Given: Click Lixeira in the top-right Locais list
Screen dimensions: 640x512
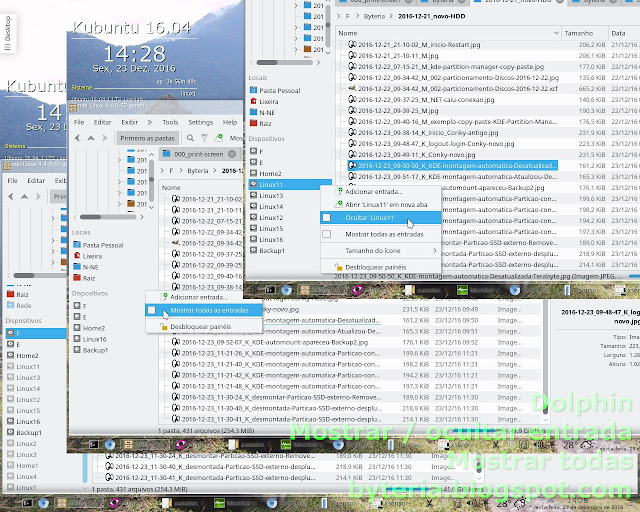Looking at the screenshot, I should (x=269, y=101).
